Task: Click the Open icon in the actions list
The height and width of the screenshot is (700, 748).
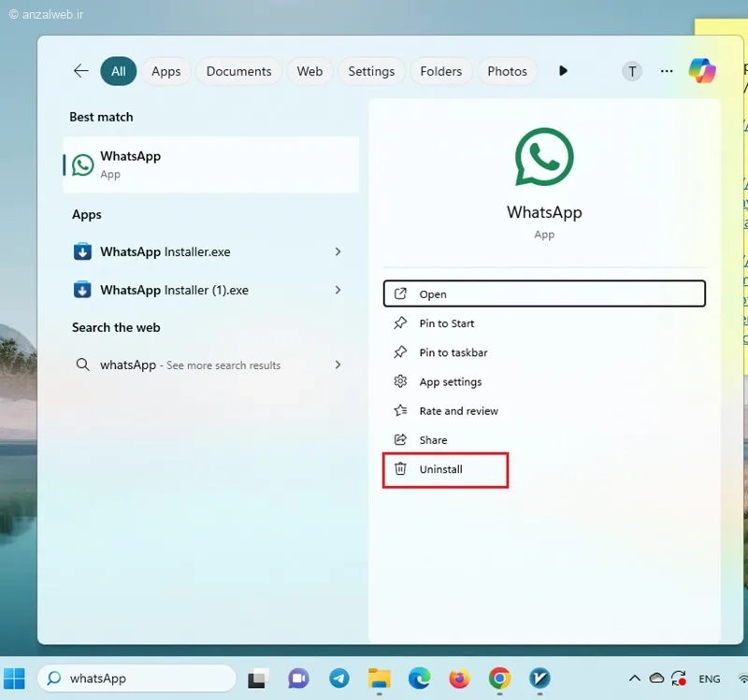Action: point(400,293)
